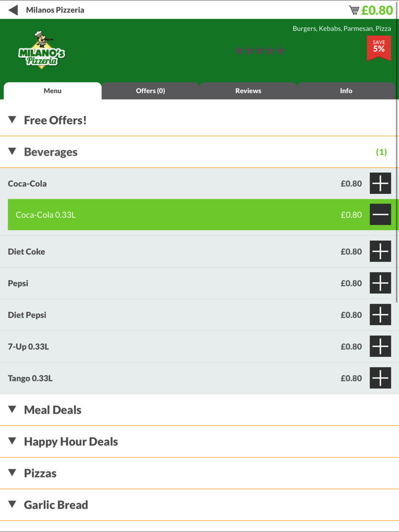Switch to the Offers (0) tab
Screen dimensions: 399x532
point(150,91)
